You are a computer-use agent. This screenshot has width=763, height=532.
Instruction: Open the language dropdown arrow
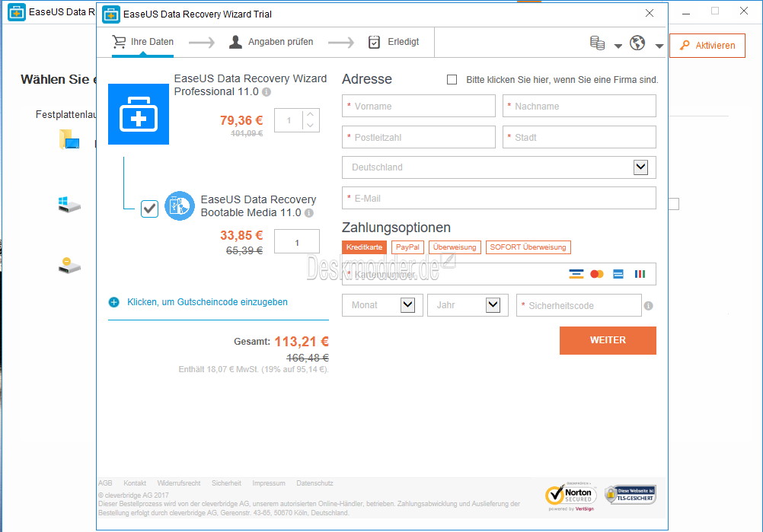tap(659, 46)
